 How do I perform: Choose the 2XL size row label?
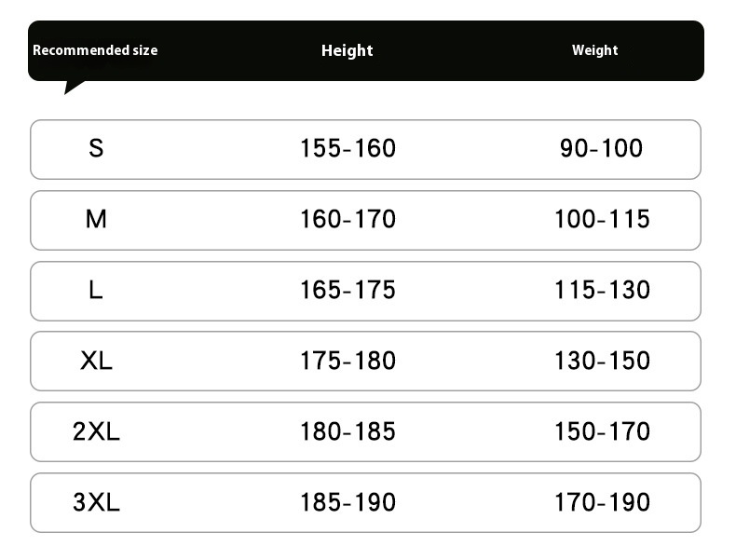pyautogui.click(x=96, y=431)
